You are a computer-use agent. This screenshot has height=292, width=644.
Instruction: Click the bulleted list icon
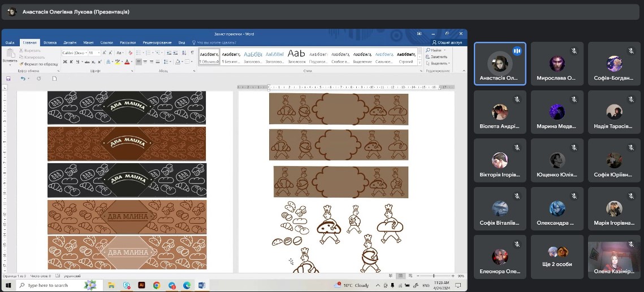[x=139, y=53]
